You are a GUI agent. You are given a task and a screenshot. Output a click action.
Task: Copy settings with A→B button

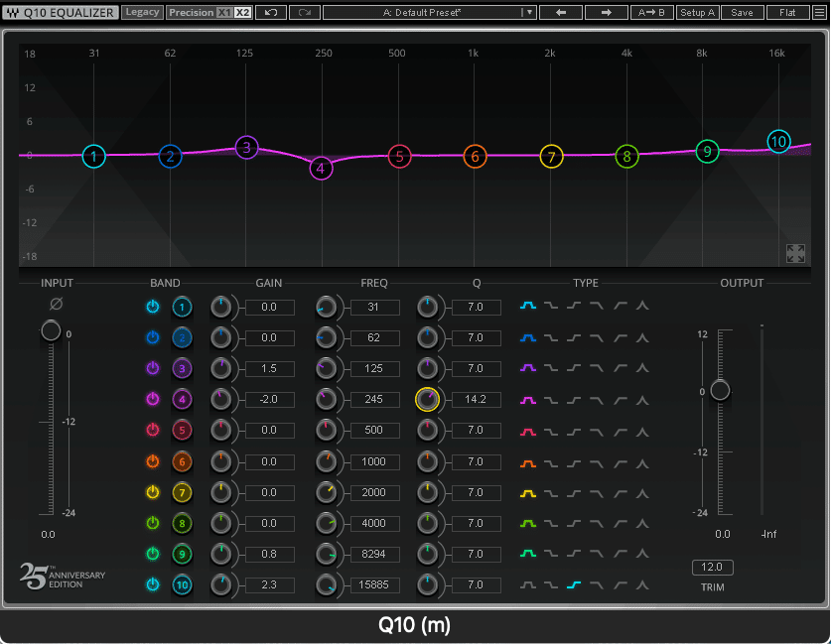coord(652,12)
